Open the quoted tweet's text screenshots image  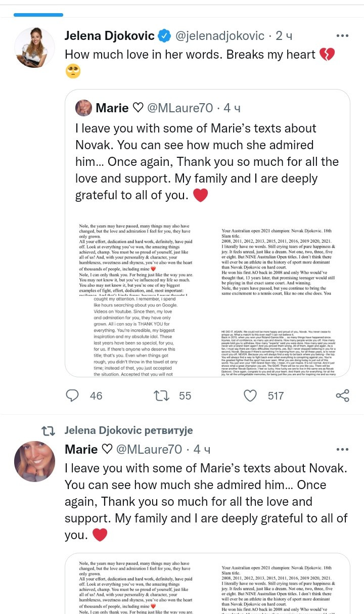click(x=207, y=292)
